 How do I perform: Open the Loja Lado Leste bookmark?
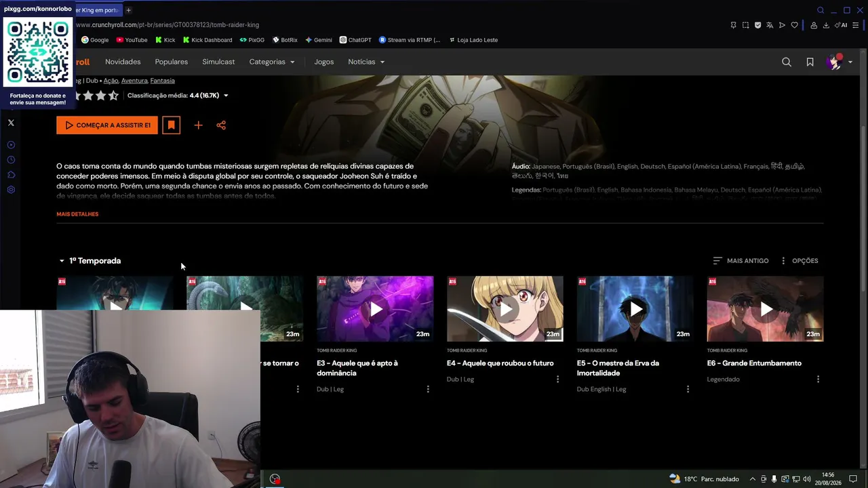[x=473, y=40]
